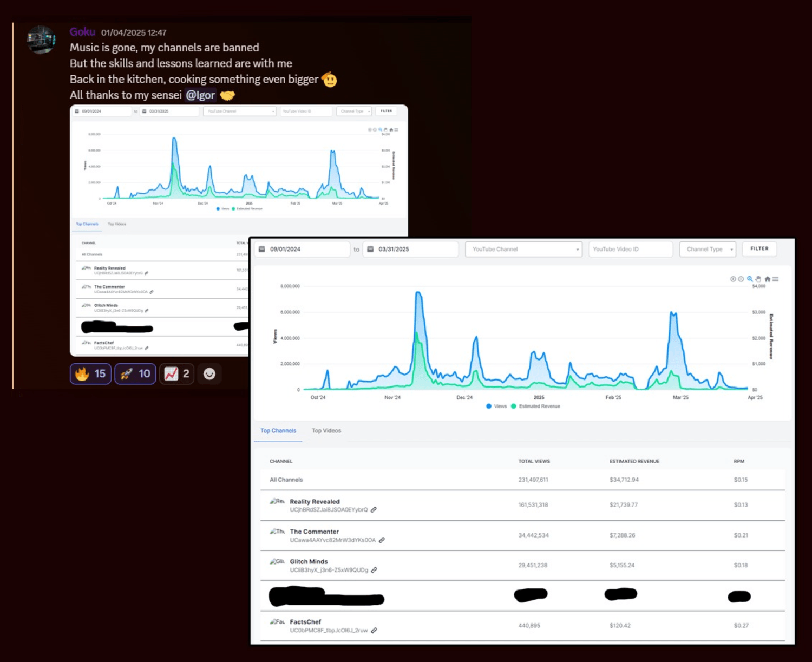Select the Top Channels tab

(x=278, y=431)
